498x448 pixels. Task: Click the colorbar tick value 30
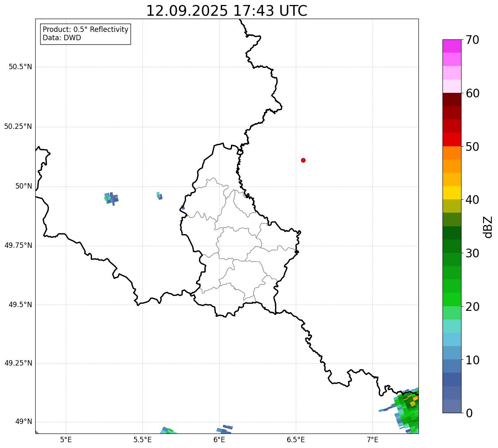click(472, 253)
